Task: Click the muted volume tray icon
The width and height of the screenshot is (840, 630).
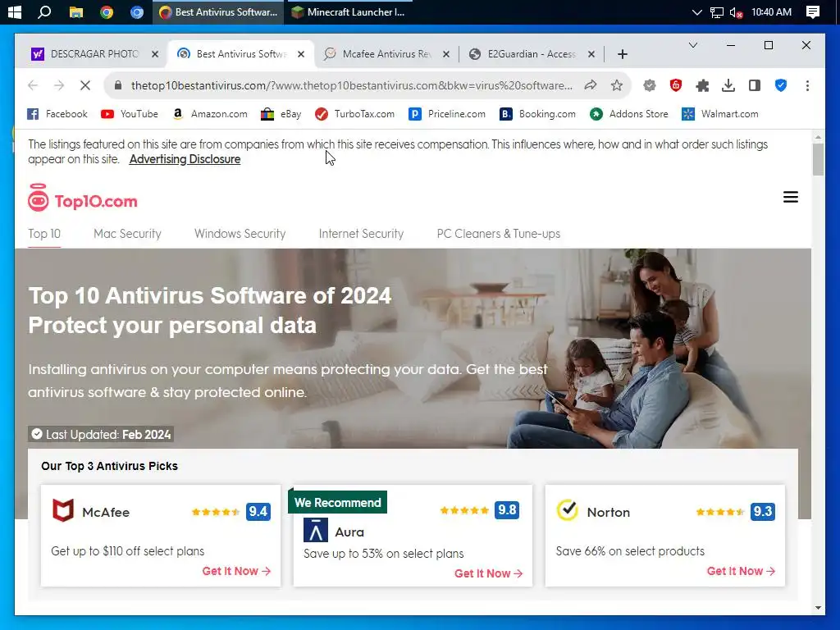Action: point(736,11)
